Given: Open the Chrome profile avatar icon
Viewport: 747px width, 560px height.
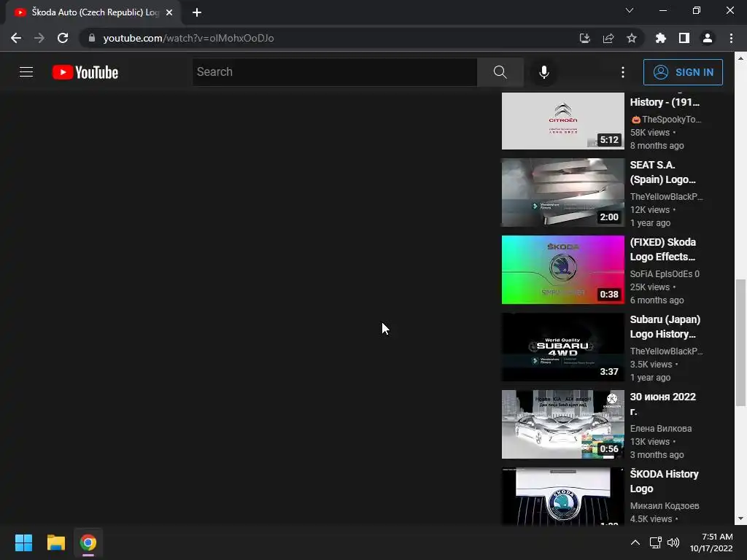Looking at the screenshot, I should click(708, 38).
